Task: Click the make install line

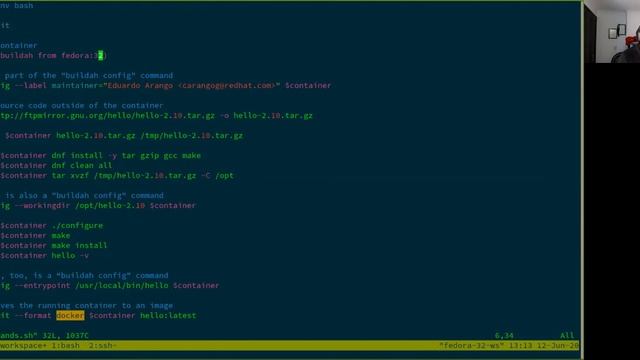Action: [x=53, y=245]
